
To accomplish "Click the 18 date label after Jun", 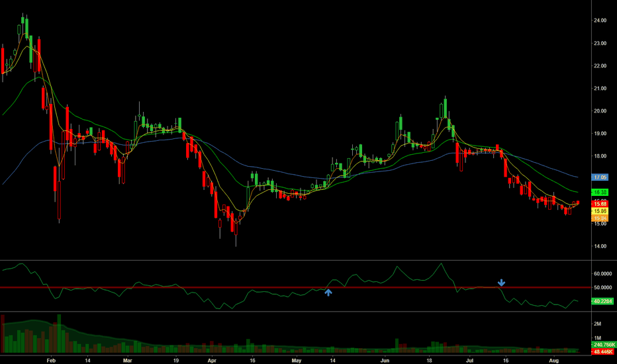I will (x=429, y=361).
